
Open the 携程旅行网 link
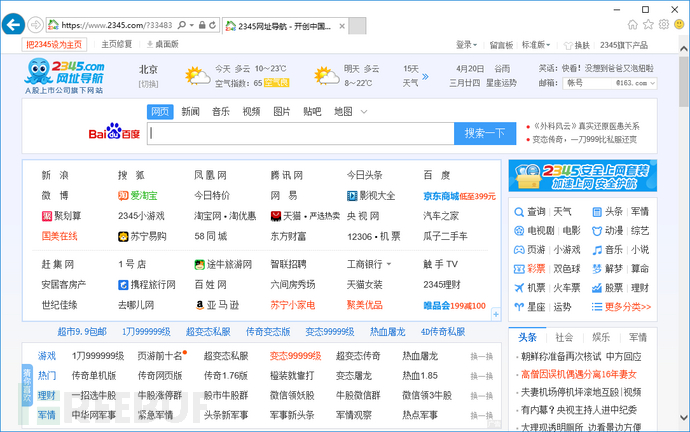coord(153,285)
